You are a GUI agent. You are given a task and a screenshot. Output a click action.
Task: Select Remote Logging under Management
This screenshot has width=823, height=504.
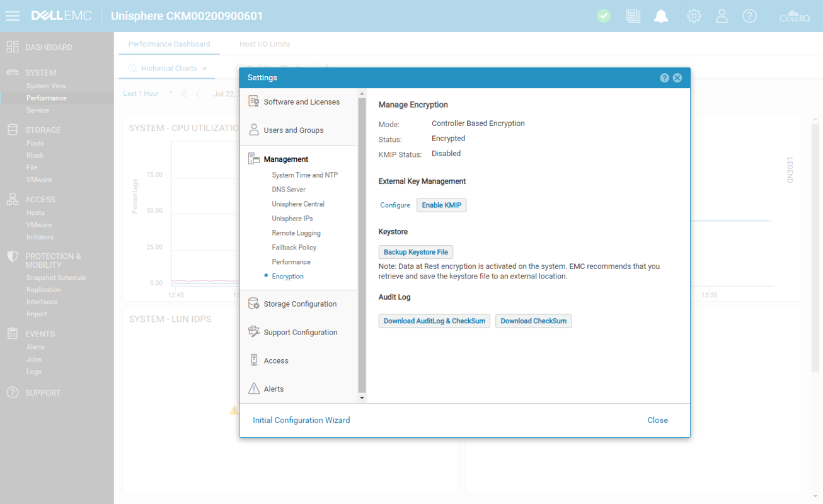296,233
